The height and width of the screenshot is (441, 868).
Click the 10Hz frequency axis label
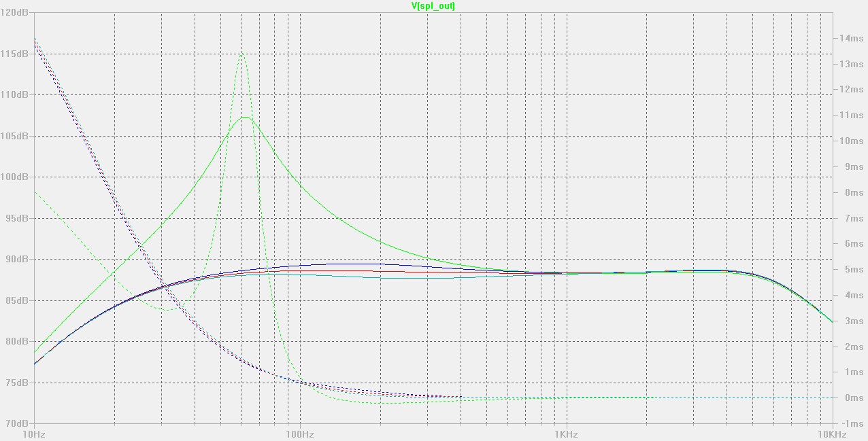[x=34, y=434]
